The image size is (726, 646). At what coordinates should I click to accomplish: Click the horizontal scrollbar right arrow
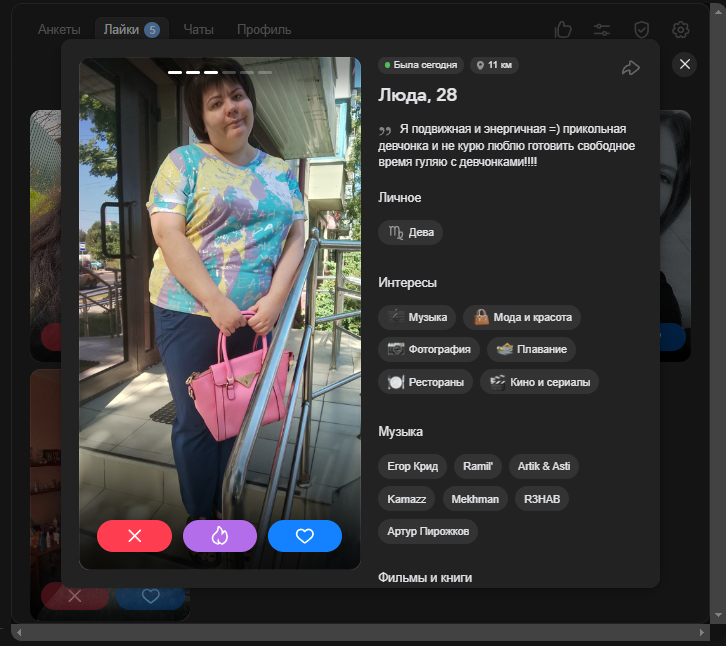[702, 632]
